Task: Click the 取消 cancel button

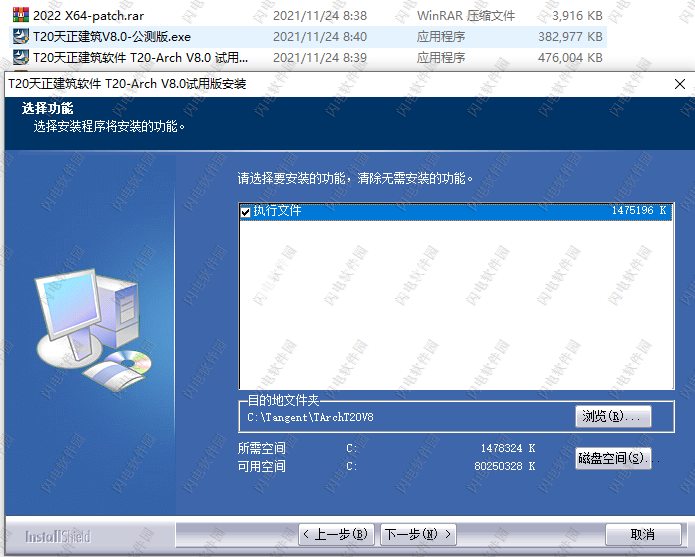Action: click(643, 534)
